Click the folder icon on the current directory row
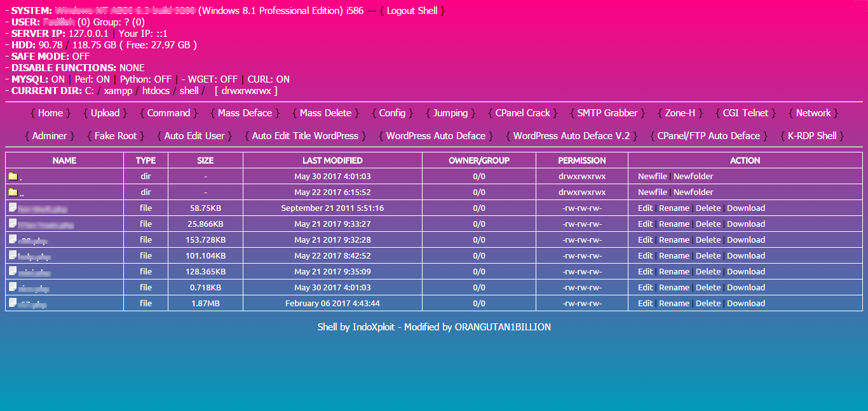 point(12,176)
